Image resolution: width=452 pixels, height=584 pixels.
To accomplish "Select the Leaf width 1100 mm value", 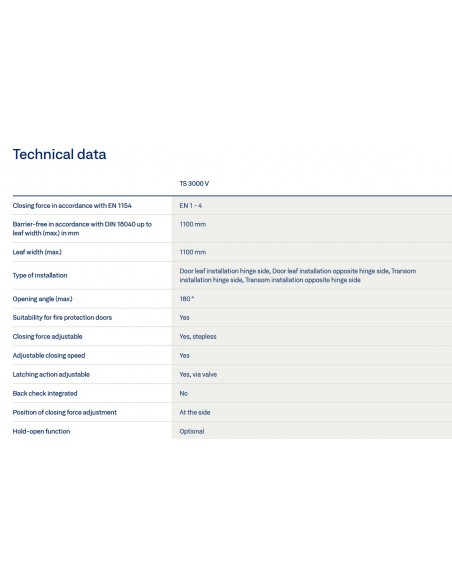I will 192,252.
